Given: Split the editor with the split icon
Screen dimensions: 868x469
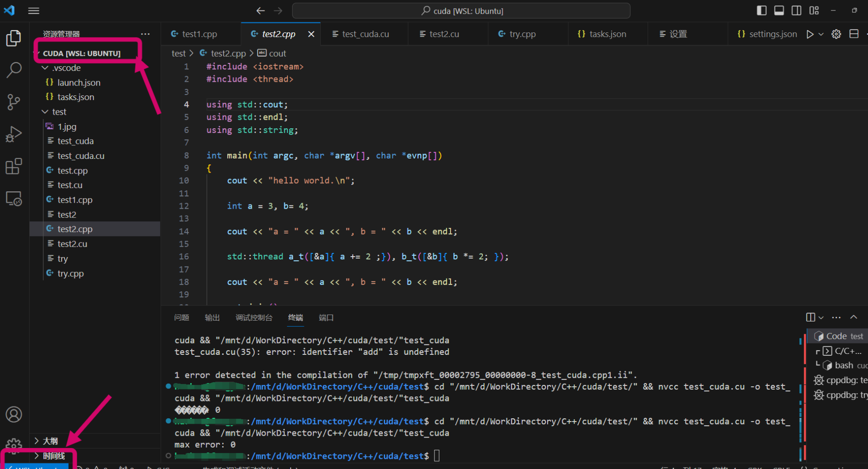Looking at the screenshot, I should pos(855,34).
